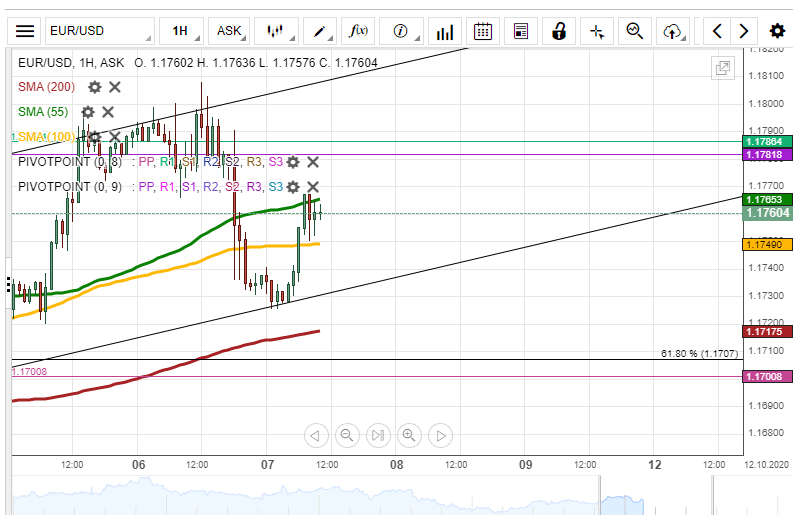Open the EUR/USD instrument selector
This screenshot has width=800, height=520.
100,31
